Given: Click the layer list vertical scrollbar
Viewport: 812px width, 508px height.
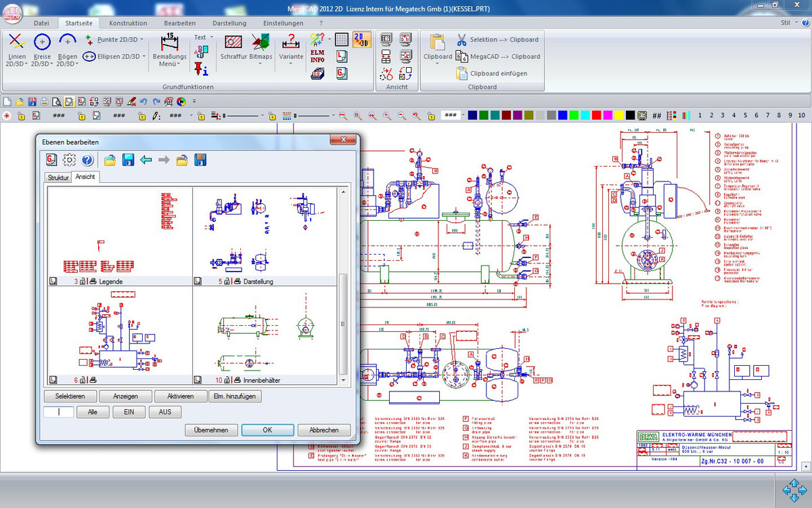Looking at the screenshot, I should point(342,286).
